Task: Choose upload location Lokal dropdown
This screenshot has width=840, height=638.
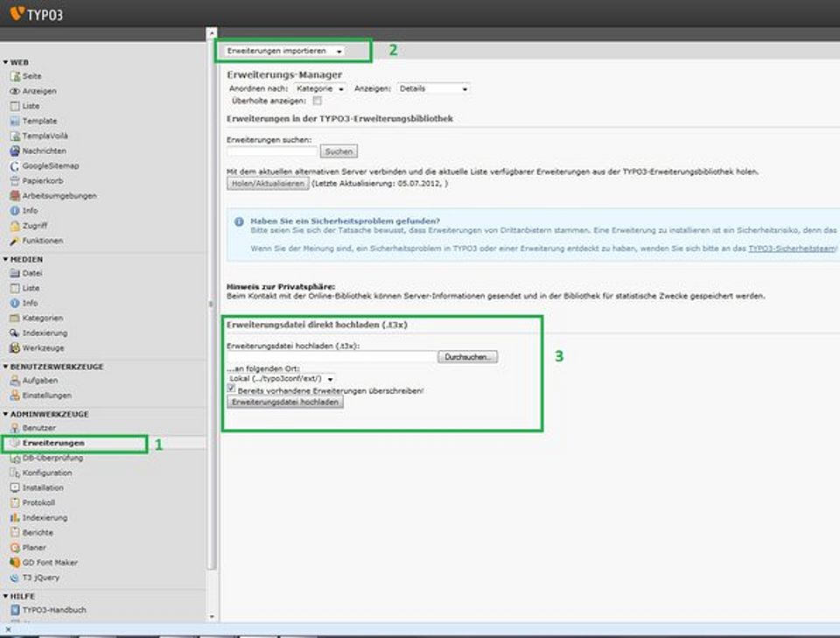Action: 282,378
